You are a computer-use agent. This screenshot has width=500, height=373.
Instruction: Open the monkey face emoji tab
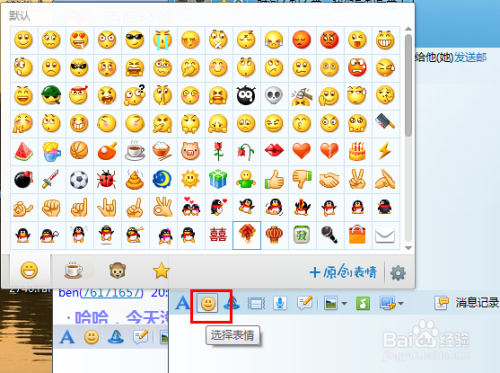point(117,270)
